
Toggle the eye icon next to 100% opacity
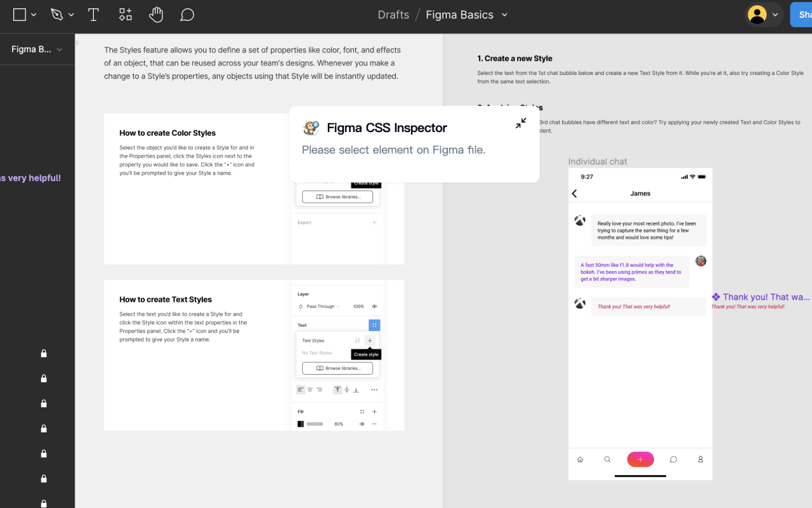[x=374, y=307]
